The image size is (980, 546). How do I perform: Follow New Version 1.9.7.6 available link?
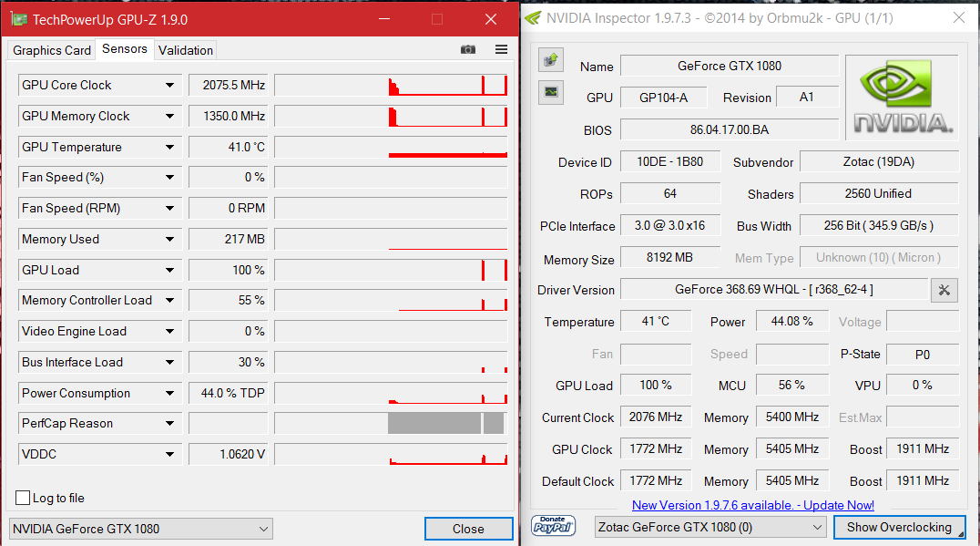point(752,505)
